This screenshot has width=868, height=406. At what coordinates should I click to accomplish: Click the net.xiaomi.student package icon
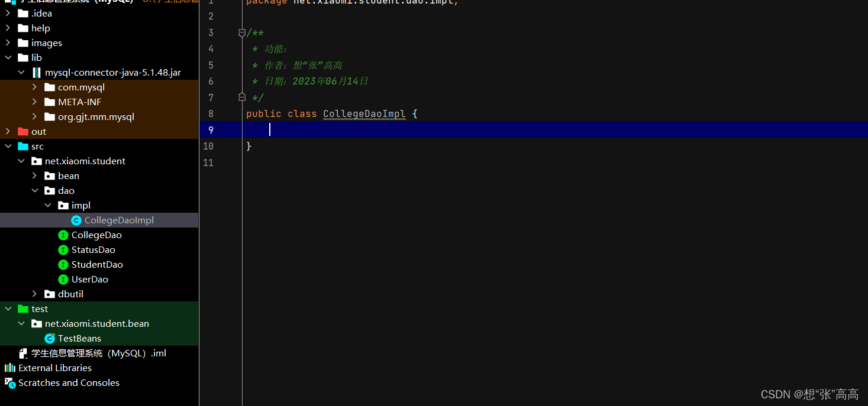37,161
